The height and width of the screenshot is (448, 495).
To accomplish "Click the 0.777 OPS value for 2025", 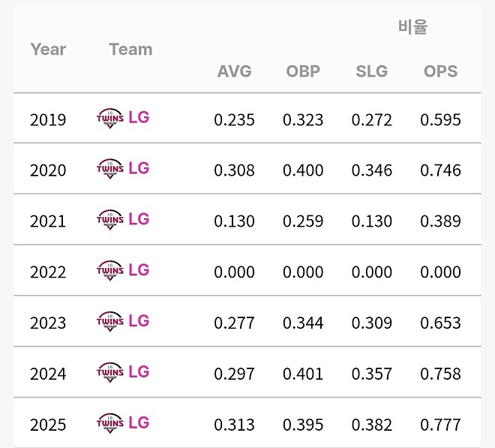I will coord(440,425).
